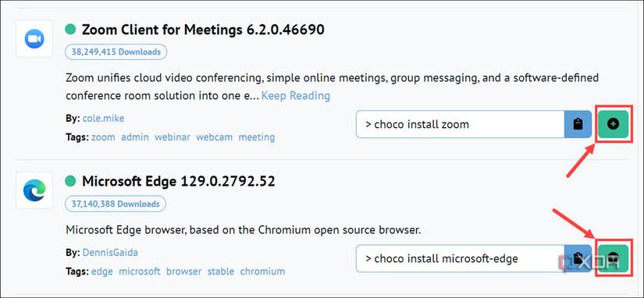
Task: Click the green status dot beside Microsoft Edge
Action: pos(70,181)
